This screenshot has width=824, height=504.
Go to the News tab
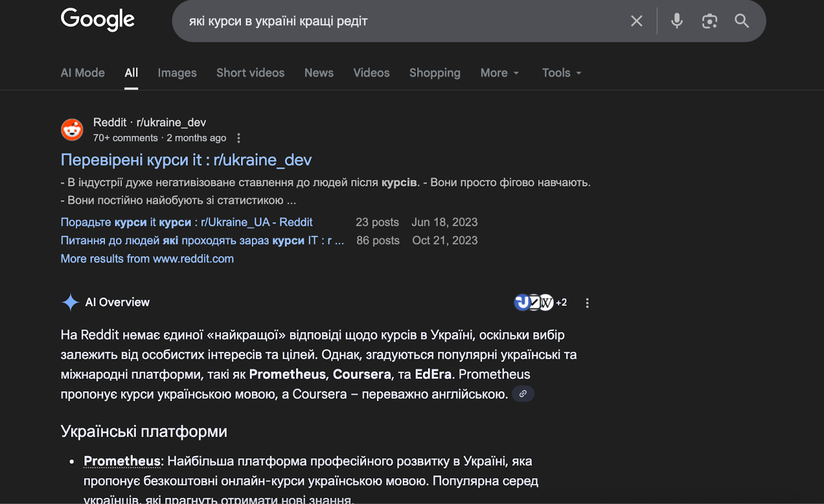[x=319, y=73]
